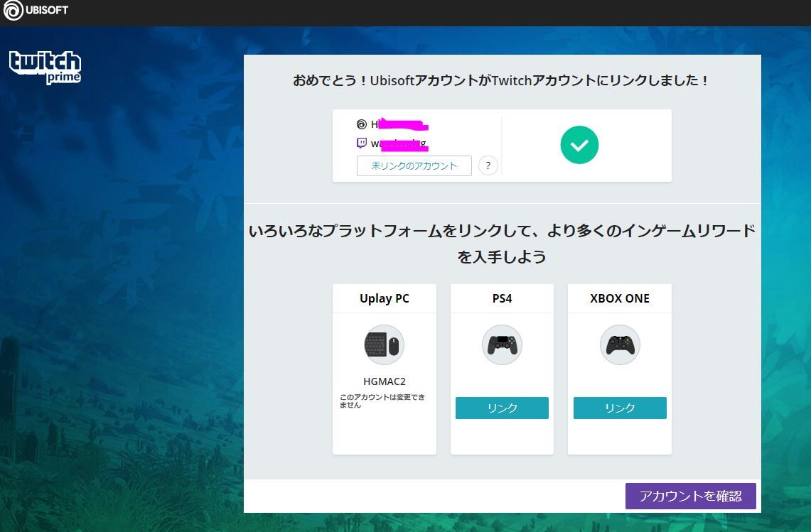811x532 pixels.
Task: Click the 未リンクのアカウント button
Action: (414, 166)
